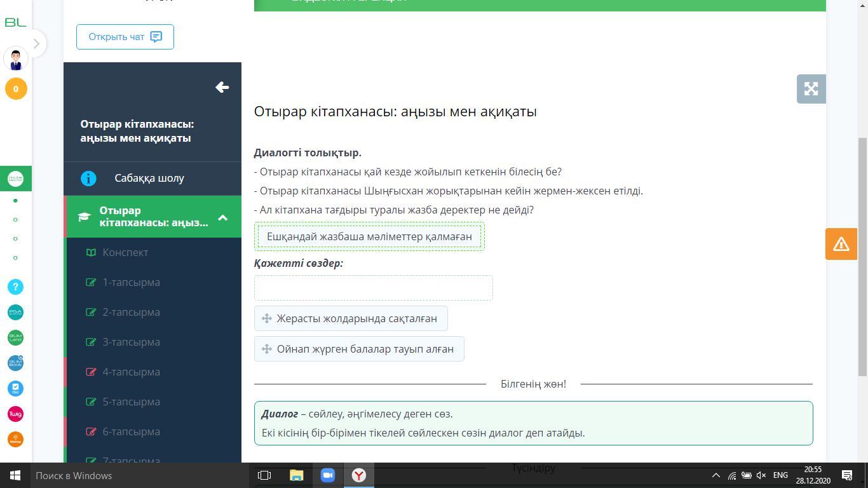
Task: Open 4-тапсырма task
Action: 132,372
